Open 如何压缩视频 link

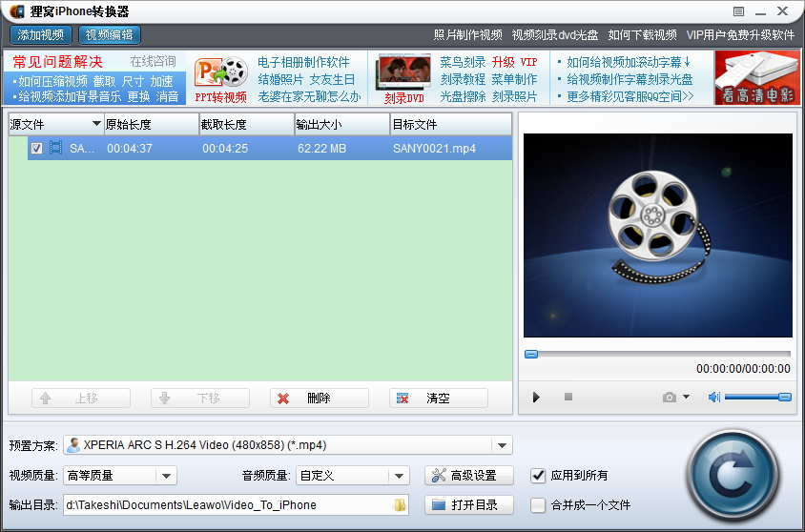(52, 81)
